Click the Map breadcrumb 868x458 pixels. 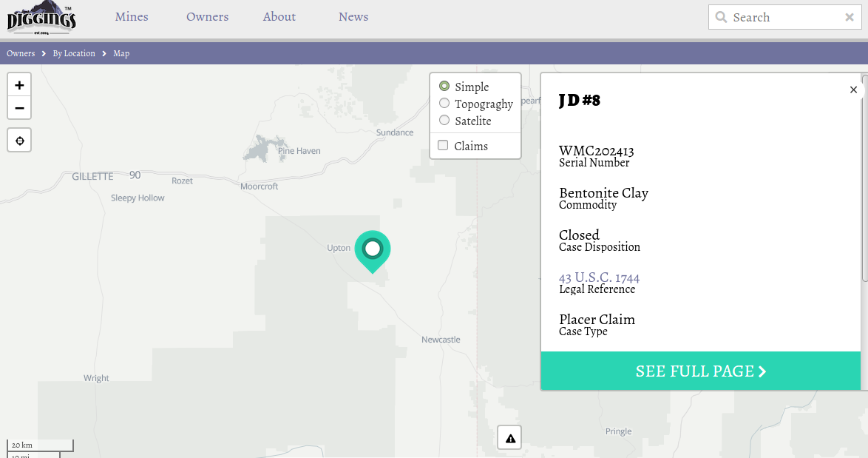point(121,53)
